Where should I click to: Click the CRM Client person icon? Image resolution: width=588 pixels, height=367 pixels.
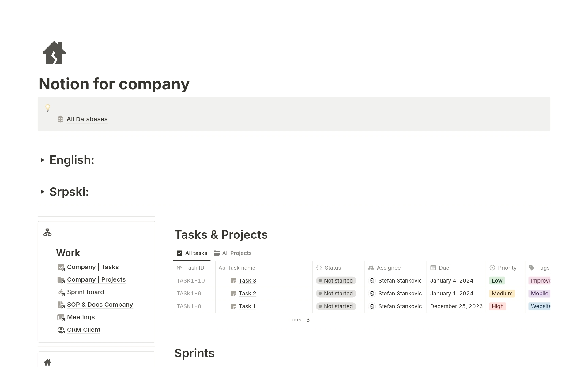(61, 330)
